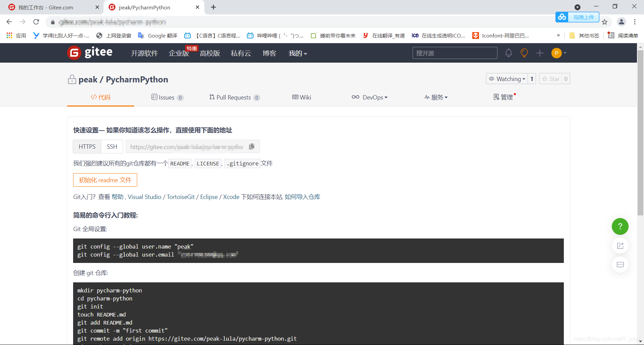Open notifications bell icon

(x=508, y=53)
